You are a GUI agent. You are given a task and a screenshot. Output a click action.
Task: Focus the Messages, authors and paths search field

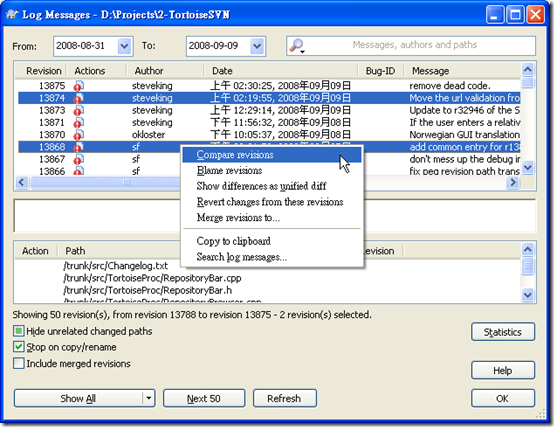tap(414, 45)
